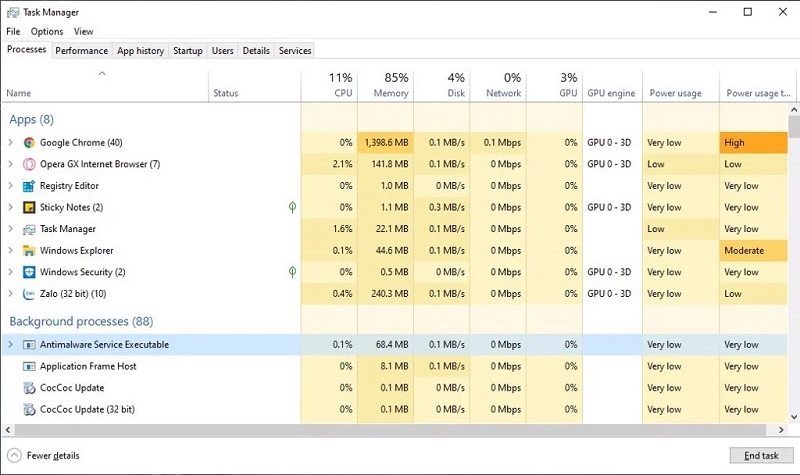Click the Zalo app icon
The image size is (800, 475).
29,294
